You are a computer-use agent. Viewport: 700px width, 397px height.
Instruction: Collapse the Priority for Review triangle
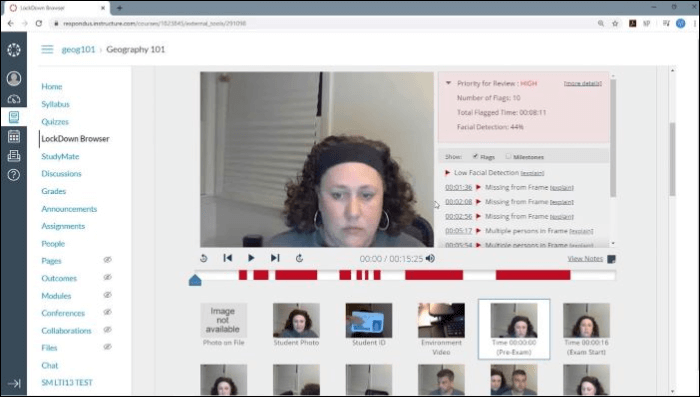(x=448, y=83)
